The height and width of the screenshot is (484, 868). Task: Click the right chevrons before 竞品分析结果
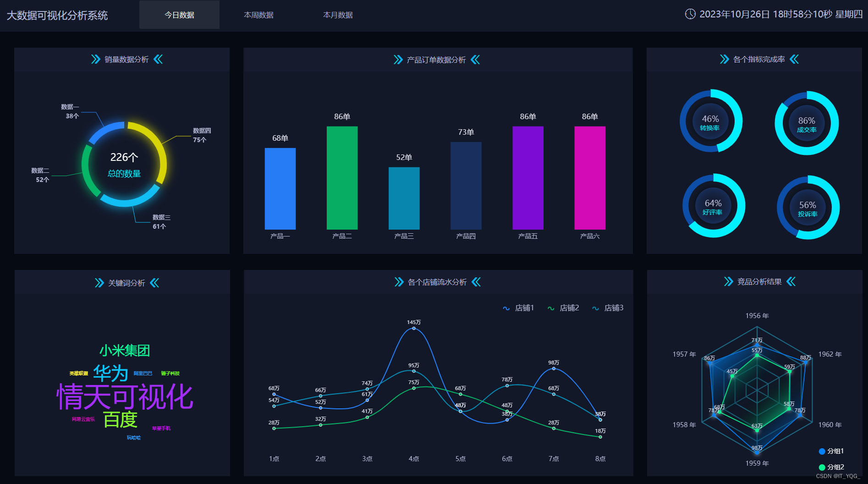(x=728, y=281)
